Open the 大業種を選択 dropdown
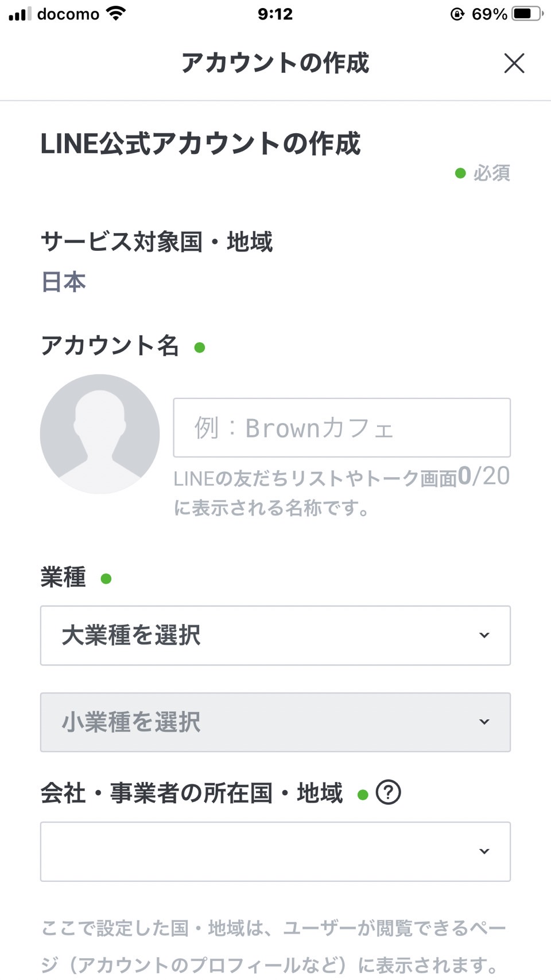 275,636
